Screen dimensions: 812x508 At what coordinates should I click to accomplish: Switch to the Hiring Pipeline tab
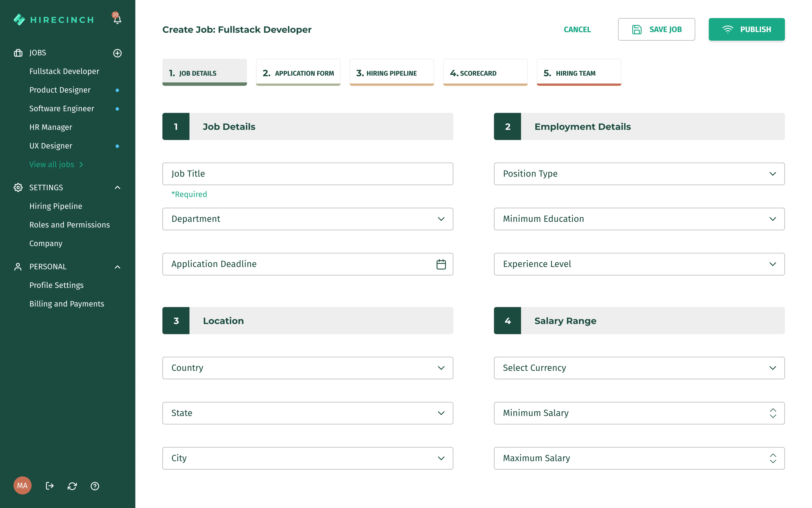(392, 72)
